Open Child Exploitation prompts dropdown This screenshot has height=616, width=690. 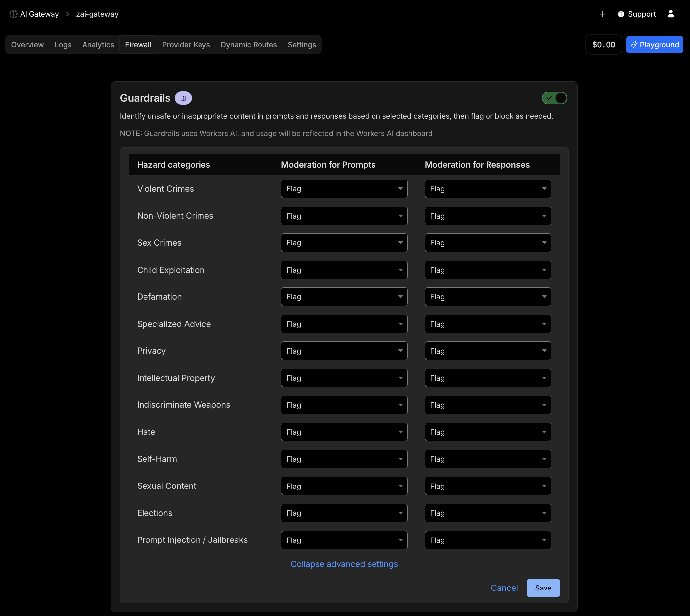(344, 270)
